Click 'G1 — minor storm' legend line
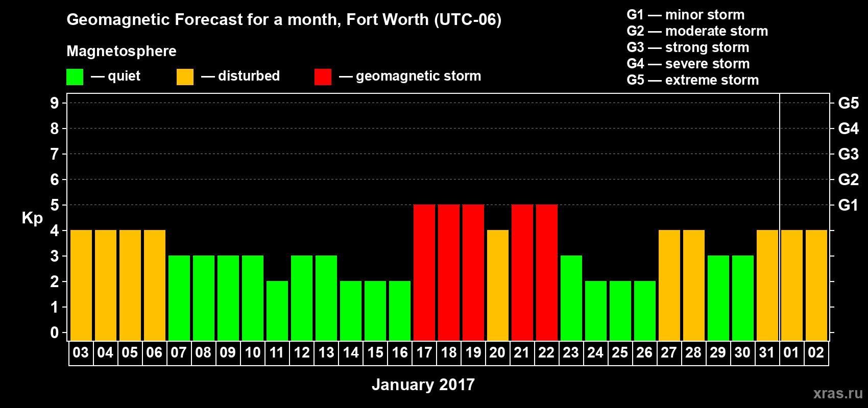Image resolution: width=868 pixels, height=408 pixels. (x=686, y=15)
